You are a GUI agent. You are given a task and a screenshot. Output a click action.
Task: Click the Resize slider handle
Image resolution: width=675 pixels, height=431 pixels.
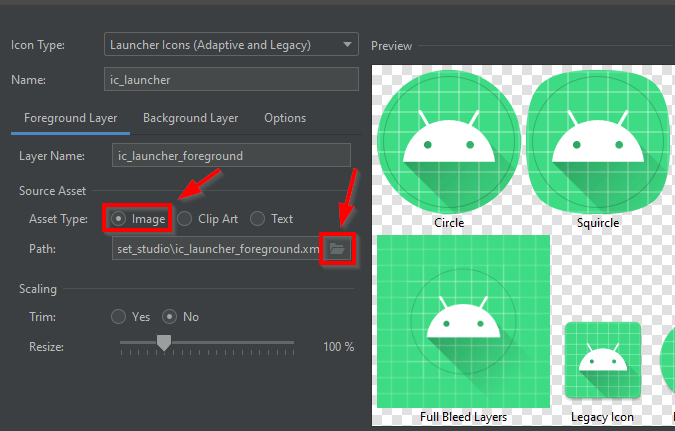(164, 343)
